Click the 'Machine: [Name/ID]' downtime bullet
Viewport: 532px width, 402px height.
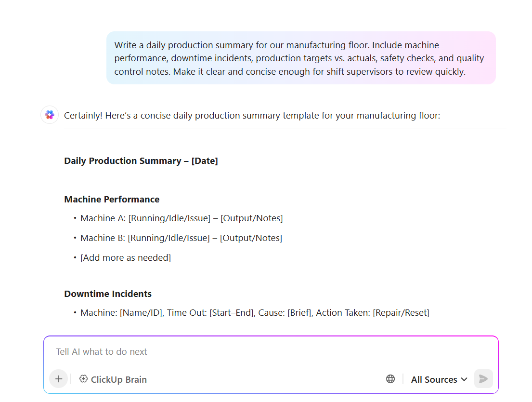pos(255,313)
